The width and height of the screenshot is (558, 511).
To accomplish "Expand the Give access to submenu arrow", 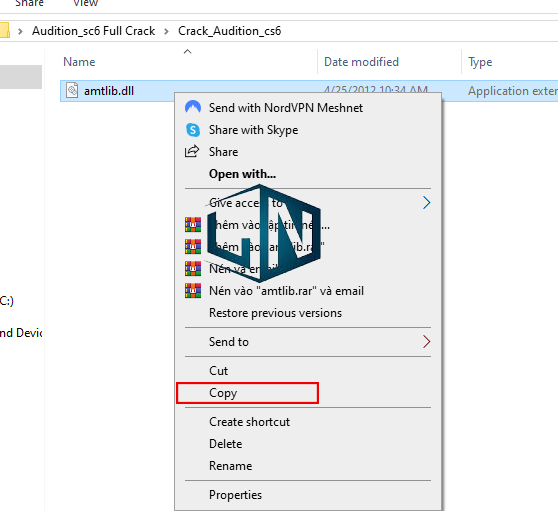I will 426,203.
